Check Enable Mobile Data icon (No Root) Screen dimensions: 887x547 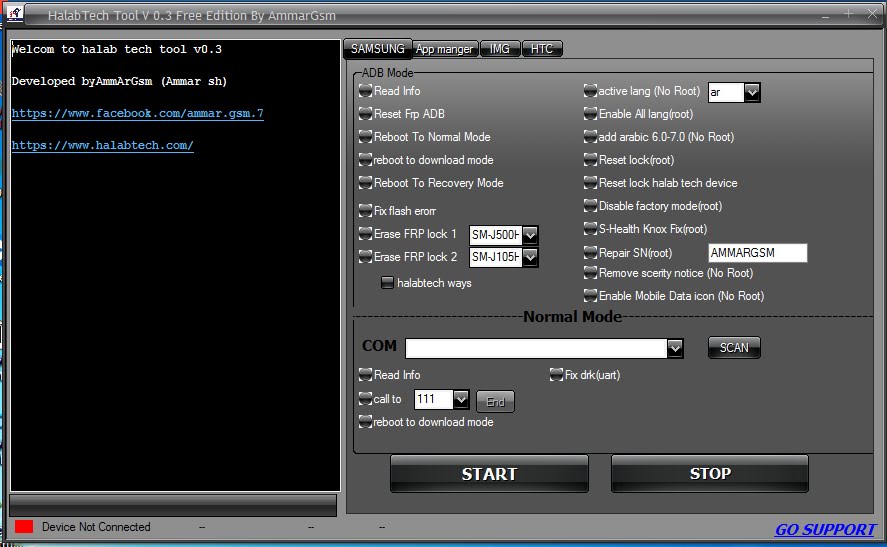pyautogui.click(x=591, y=296)
